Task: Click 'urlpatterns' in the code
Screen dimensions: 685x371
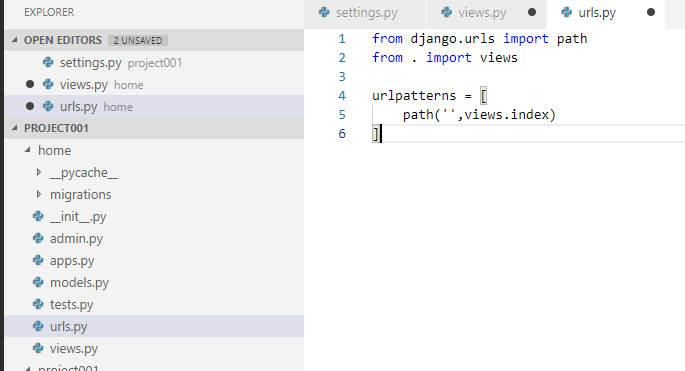Action: click(x=414, y=96)
